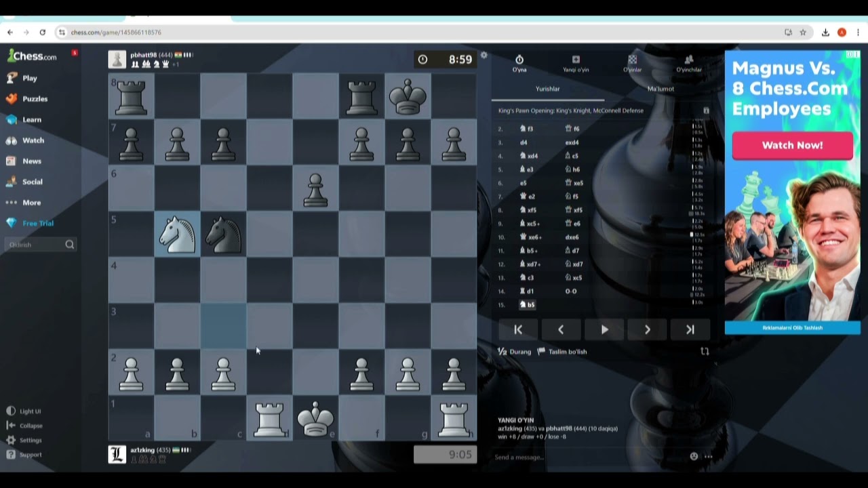Click the black rook on a8
Viewport: 868px width, 488px height.
coord(131,97)
